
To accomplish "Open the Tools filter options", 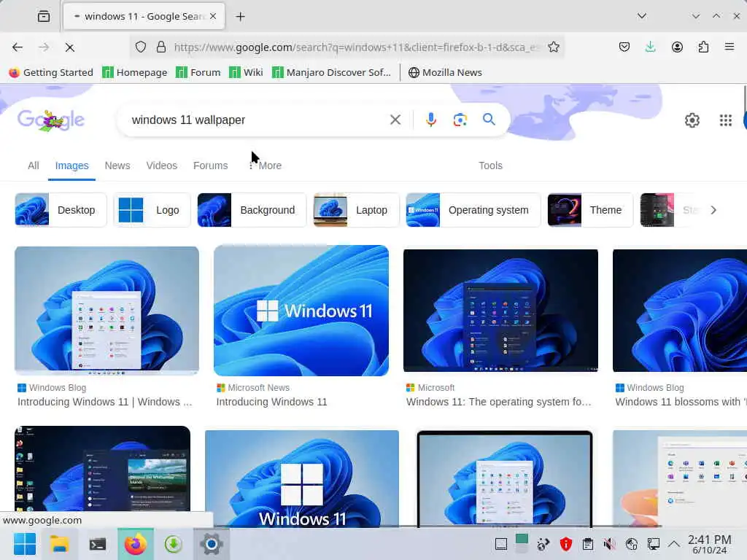I will [x=490, y=166].
